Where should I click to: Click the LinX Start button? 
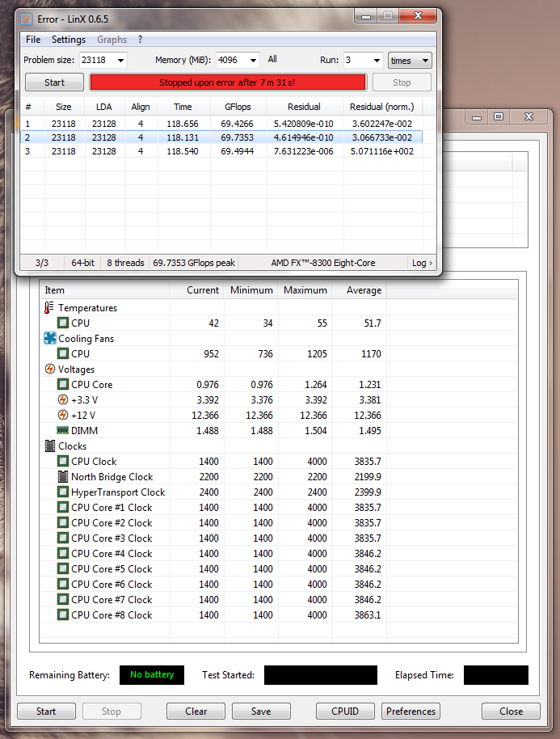55,82
